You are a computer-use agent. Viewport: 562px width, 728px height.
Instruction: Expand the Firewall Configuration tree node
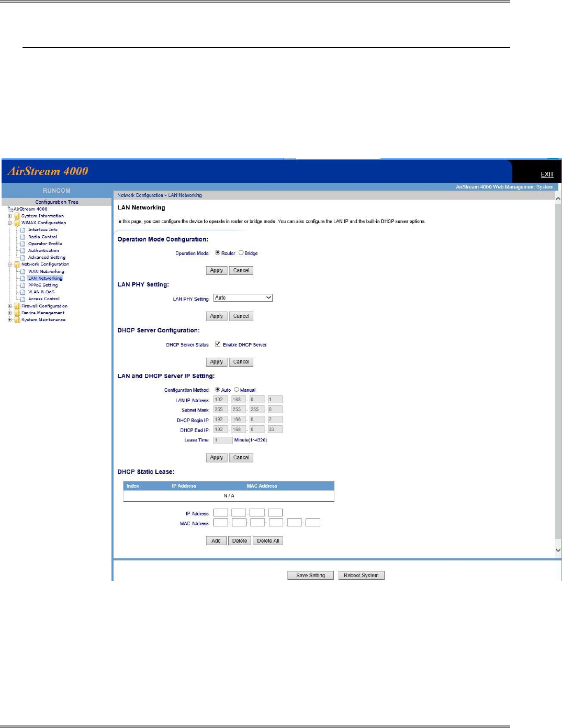[x=10, y=306]
